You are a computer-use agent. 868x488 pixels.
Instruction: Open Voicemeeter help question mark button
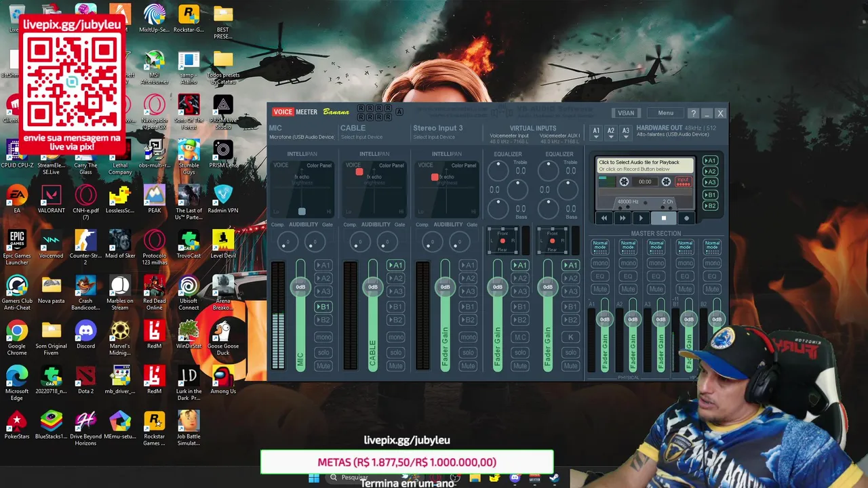tap(692, 113)
